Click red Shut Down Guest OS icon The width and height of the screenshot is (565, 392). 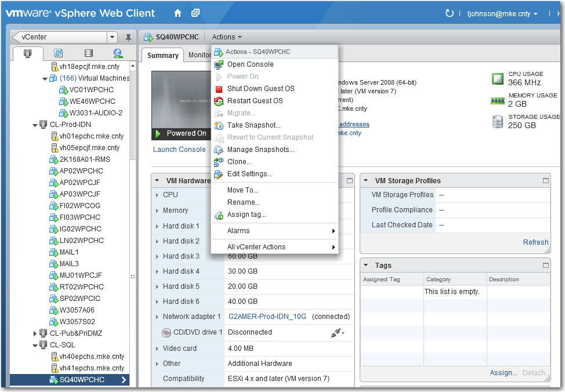[219, 89]
